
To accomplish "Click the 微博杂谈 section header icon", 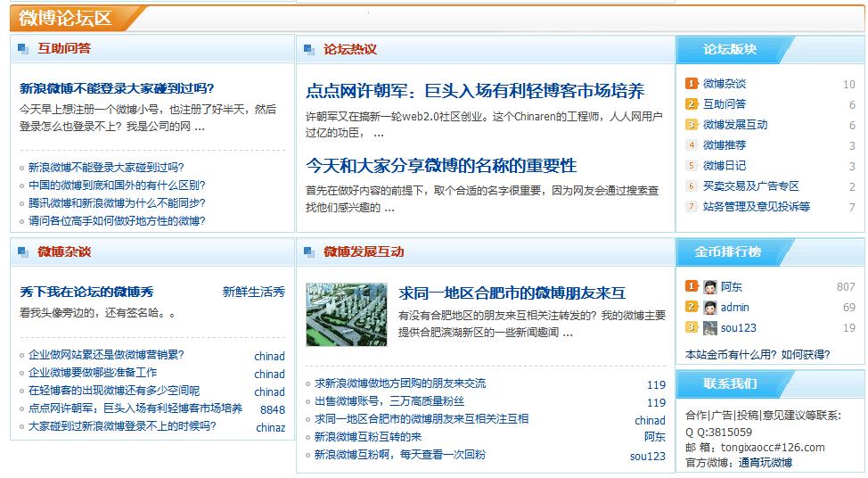I will click(23, 252).
